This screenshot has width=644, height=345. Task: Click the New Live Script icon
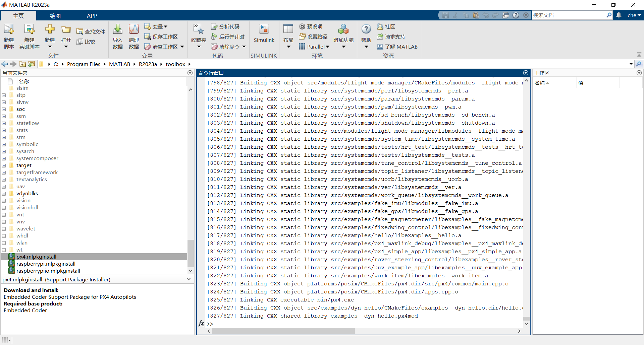click(x=29, y=30)
